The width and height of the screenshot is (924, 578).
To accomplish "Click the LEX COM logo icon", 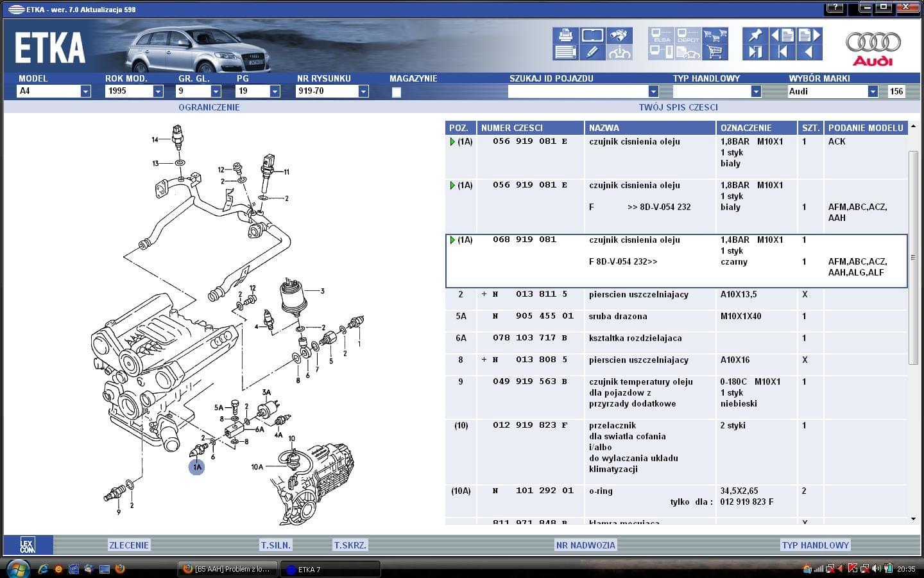I will tap(27, 545).
